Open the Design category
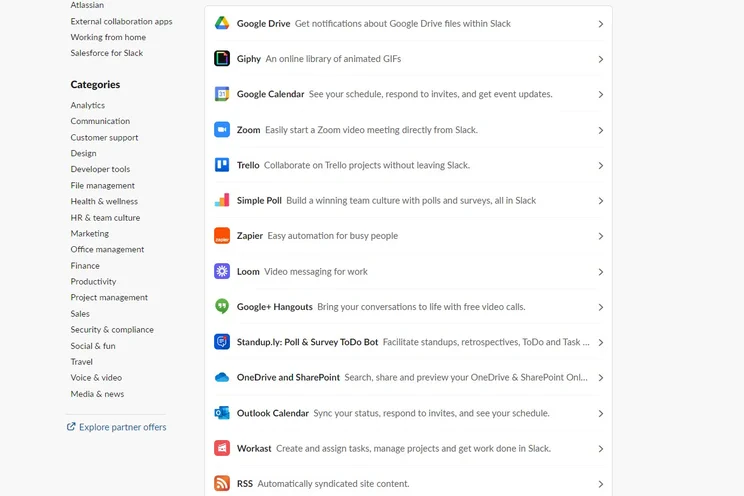 84,153
